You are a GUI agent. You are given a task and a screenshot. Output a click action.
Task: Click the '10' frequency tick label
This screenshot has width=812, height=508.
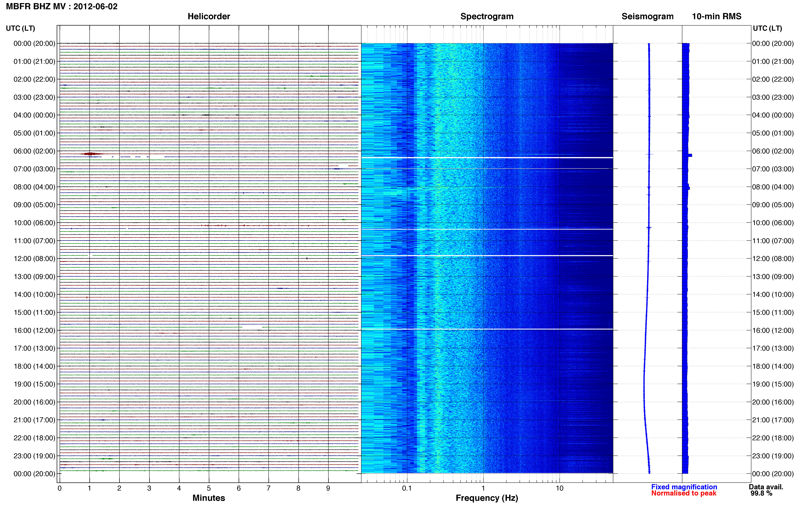click(559, 488)
